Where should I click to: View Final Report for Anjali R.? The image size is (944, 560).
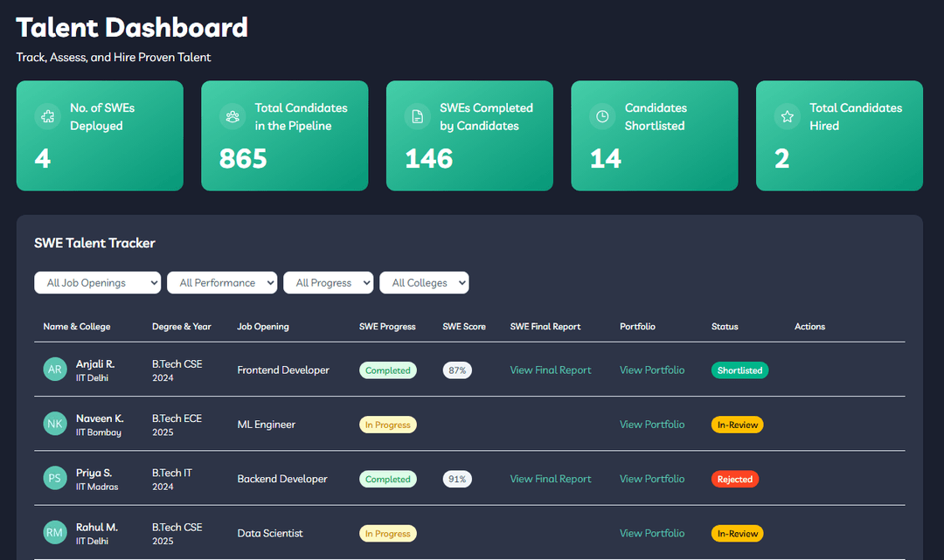[x=551, y=370]
